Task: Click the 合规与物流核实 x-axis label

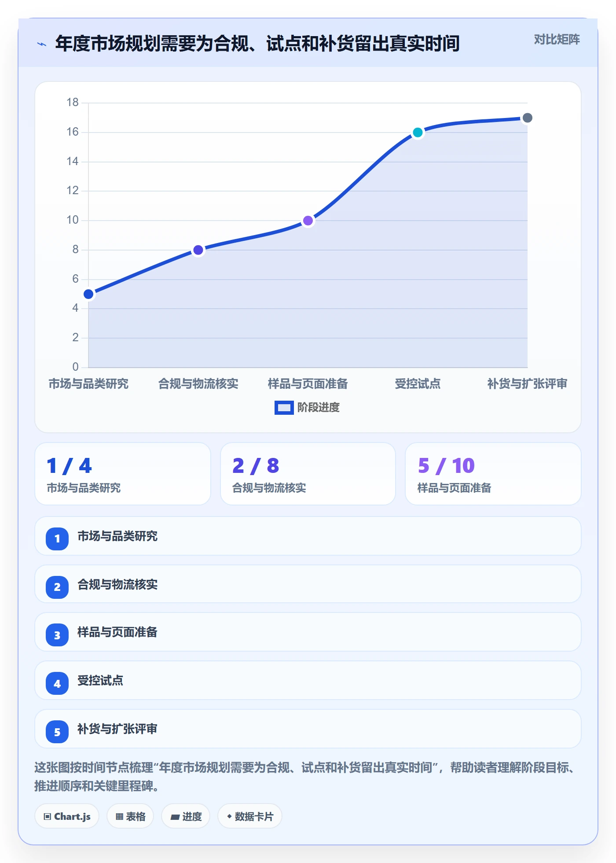Action: [x=198, y=384]
